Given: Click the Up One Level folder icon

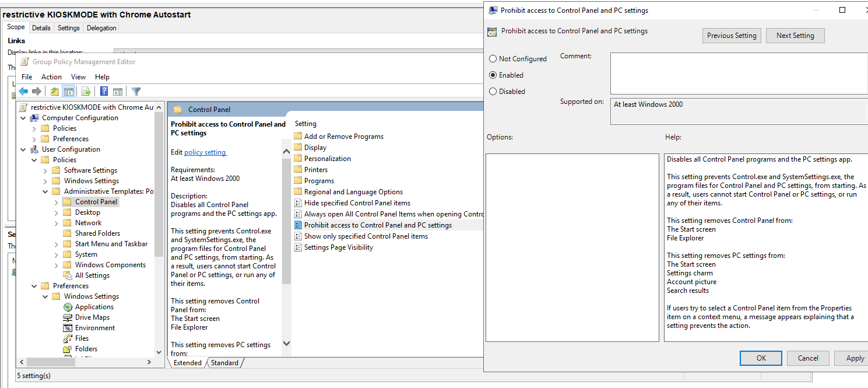Looking at the screenshot, I should click(x=55, y=91).
